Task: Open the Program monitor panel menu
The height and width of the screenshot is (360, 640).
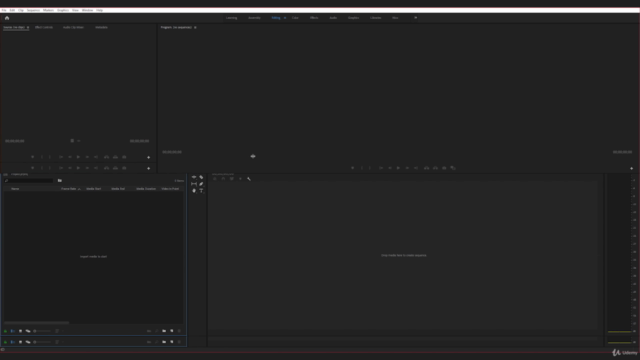Action: tap(195, 27)
